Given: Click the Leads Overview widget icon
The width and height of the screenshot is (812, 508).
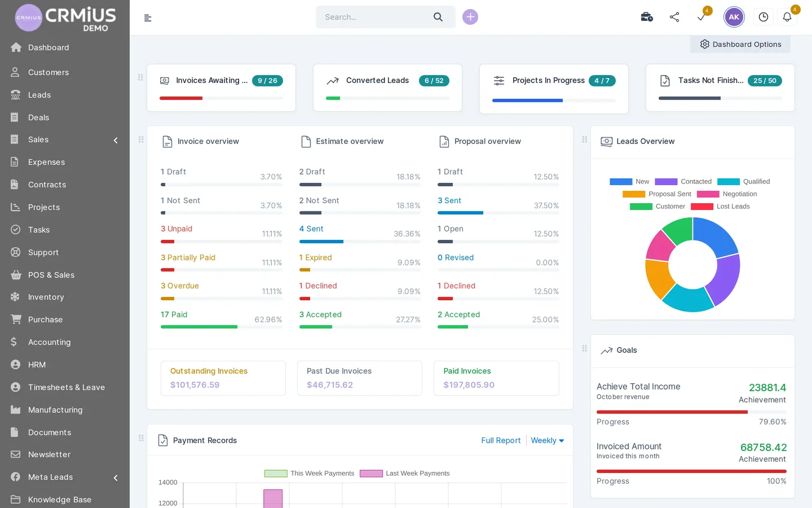Looking at the screenshot, I should (607, 142).
